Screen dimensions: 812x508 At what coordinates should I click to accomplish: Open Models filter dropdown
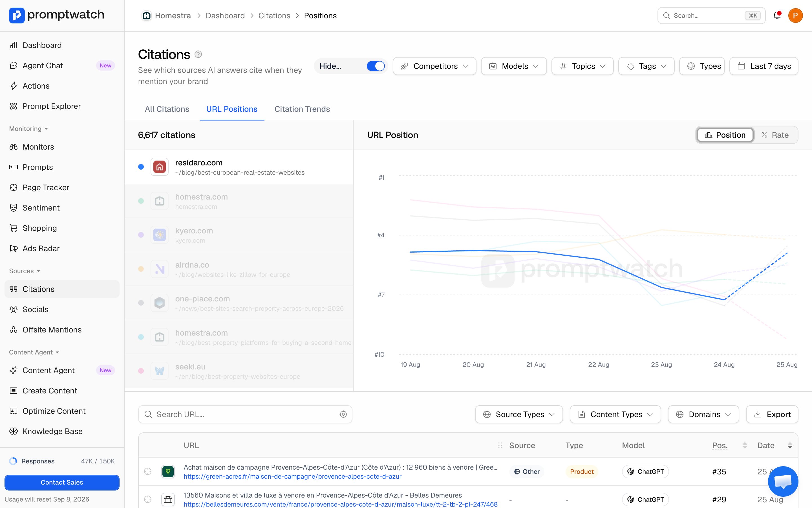pos(514,66)
